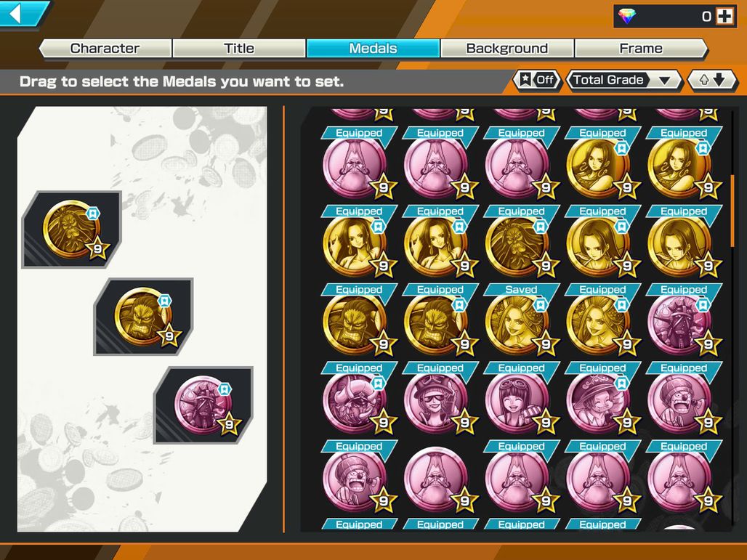747x560 pixels.
Task: Reverse sort order with up-down arrows
Action: pyautogui.click(x=712, y=81)
